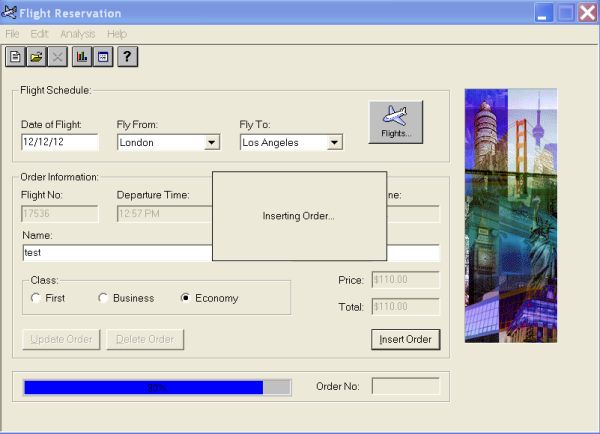Expand the Fly To dropdown arrow

tap(334, 142)
